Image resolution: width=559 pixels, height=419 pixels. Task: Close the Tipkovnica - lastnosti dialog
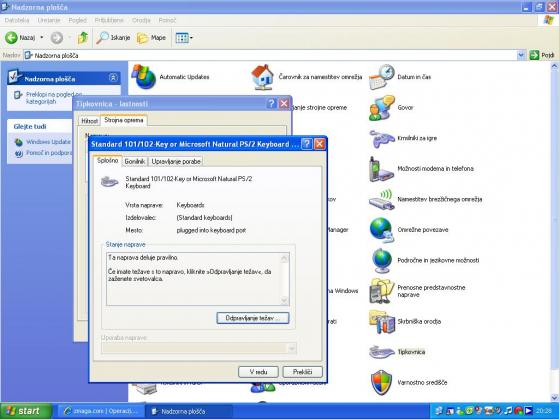(284, 104)
